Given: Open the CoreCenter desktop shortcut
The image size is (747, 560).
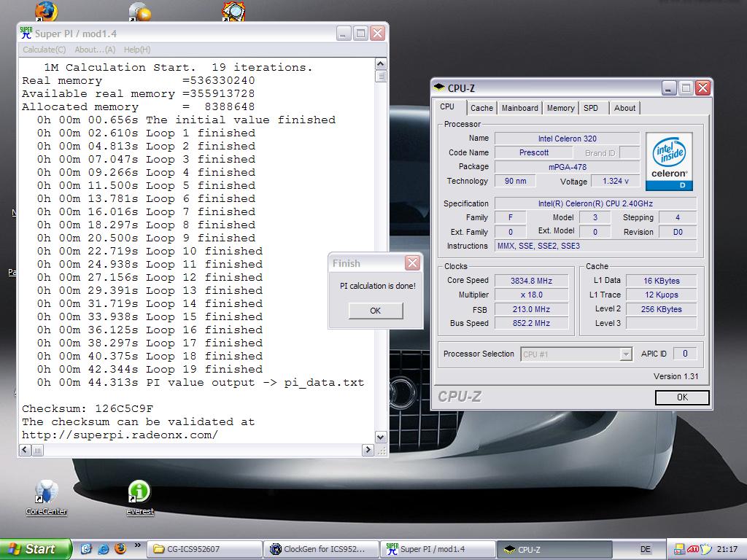Looking at the screenshot, I should pos(46,497).
